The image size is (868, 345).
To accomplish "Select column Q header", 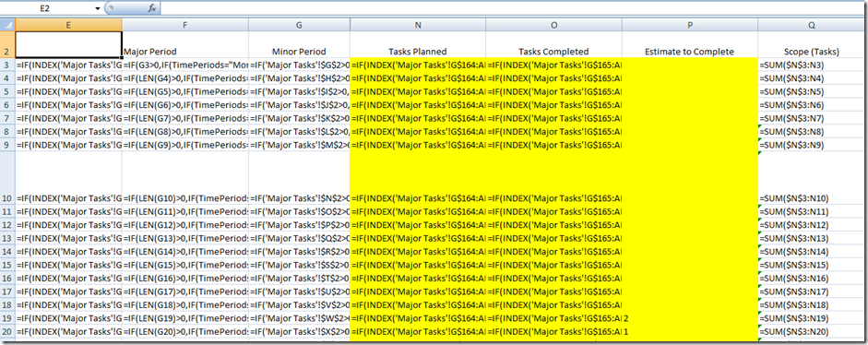I will click(812, 25).
